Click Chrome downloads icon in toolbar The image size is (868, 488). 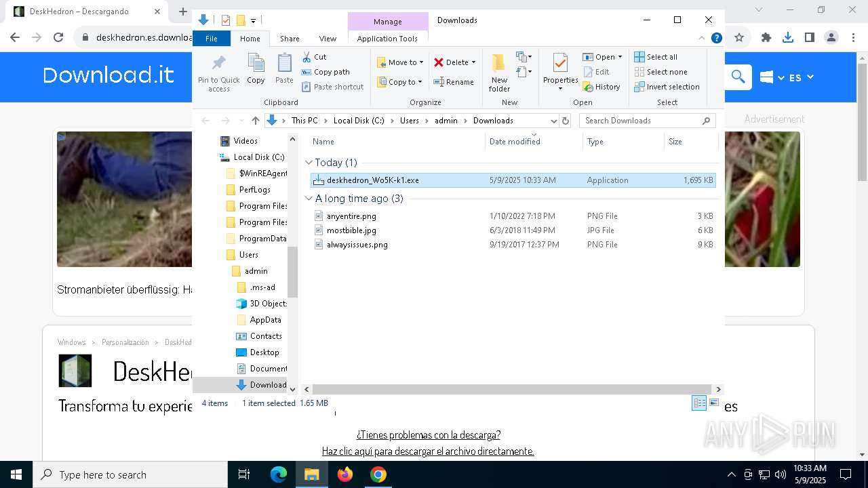coord(787,37)
